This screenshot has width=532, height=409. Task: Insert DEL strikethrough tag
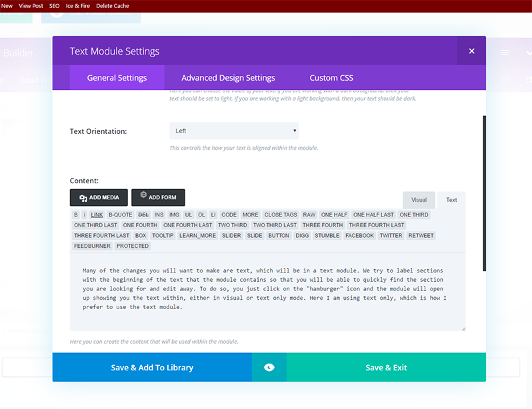click(143, 214)
